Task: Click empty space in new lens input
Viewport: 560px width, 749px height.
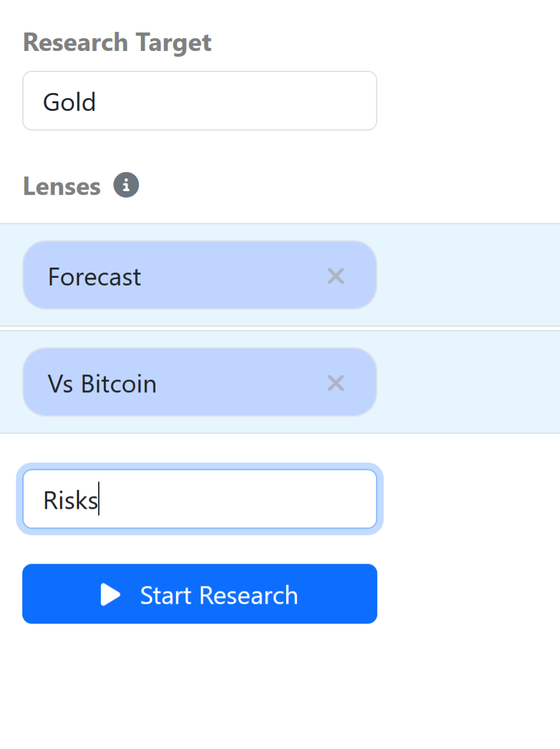Action: pos(239,499)
